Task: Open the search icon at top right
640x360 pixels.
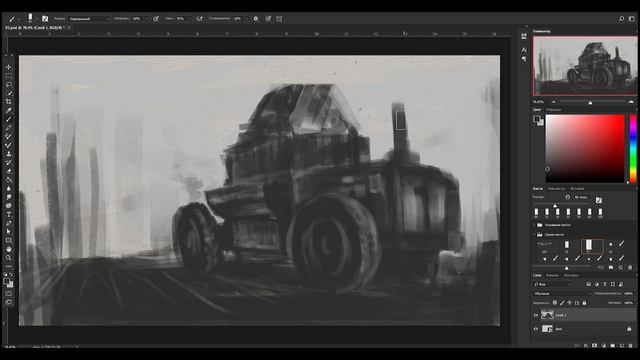Action: (x=621, y=19)
